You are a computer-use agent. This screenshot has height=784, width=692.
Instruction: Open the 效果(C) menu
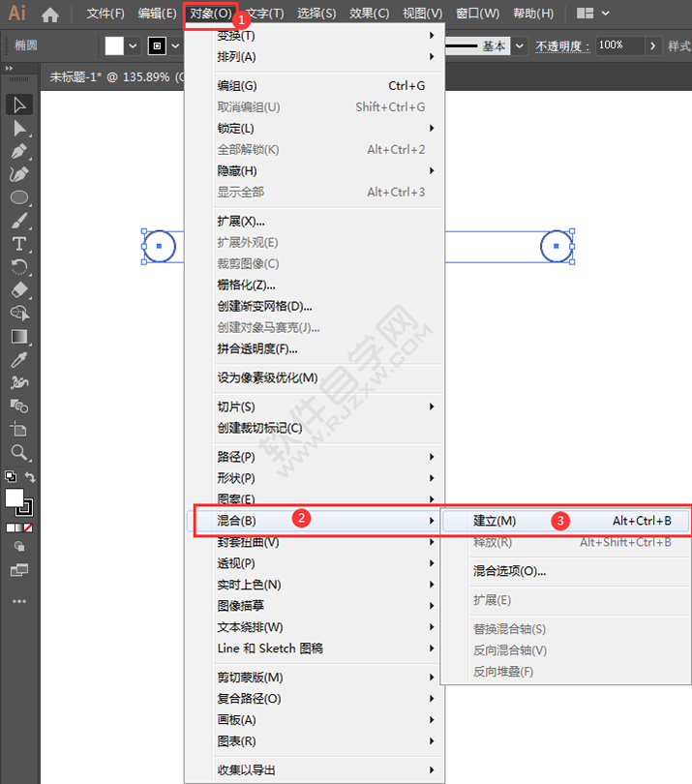click(x=369, y=14)
